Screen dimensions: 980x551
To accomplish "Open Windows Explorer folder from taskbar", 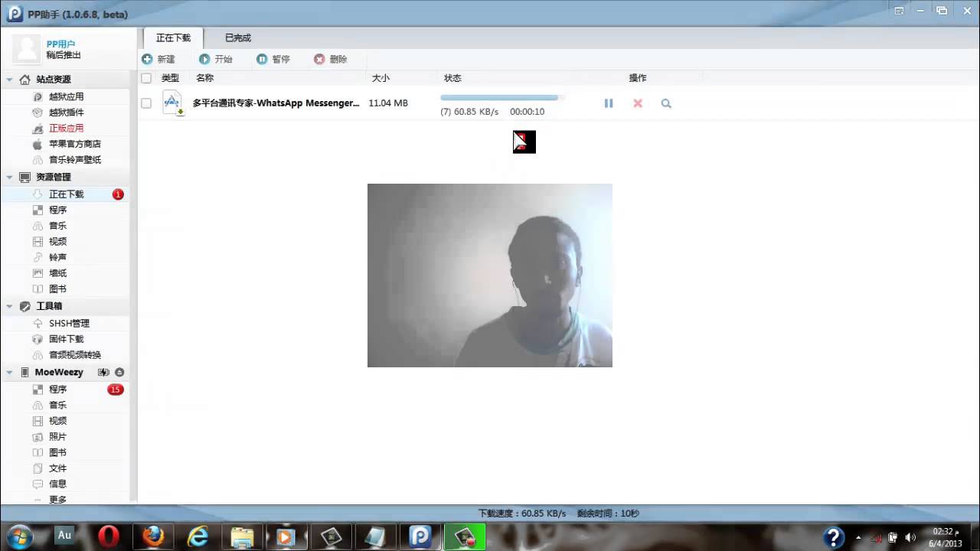I will coord(242,536).
